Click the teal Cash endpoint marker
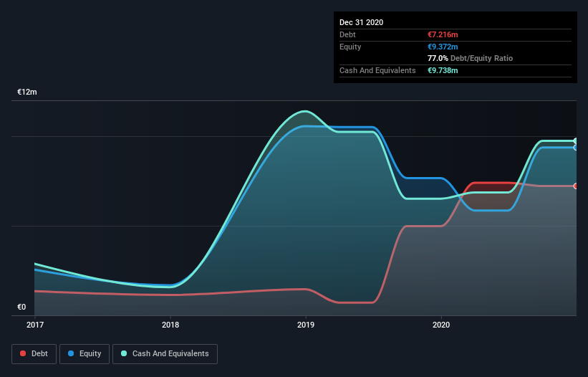The image size is (588, 377). [576, 141]
